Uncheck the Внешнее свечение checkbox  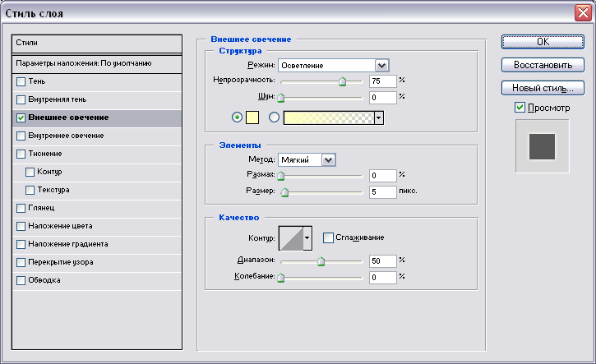[x=21, y=117]
